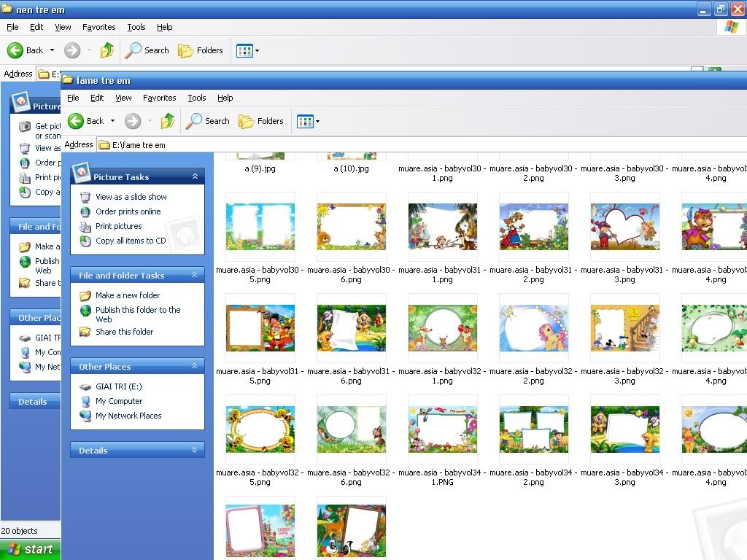
Task: Select thumbnail babyvol32 - 5.png
Action: pos(260,430)
